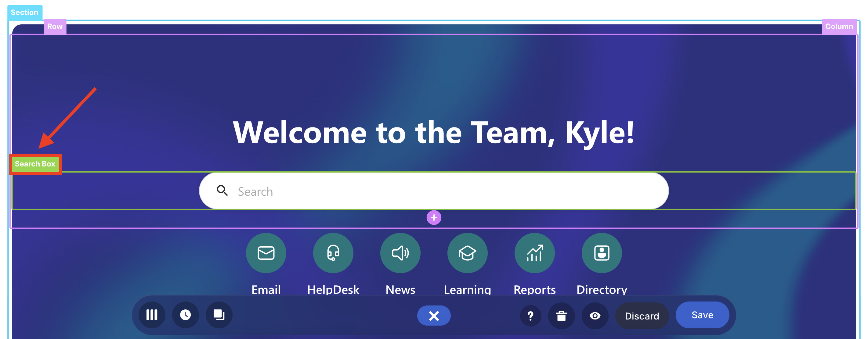Select the Section label tab

[25, 12]
